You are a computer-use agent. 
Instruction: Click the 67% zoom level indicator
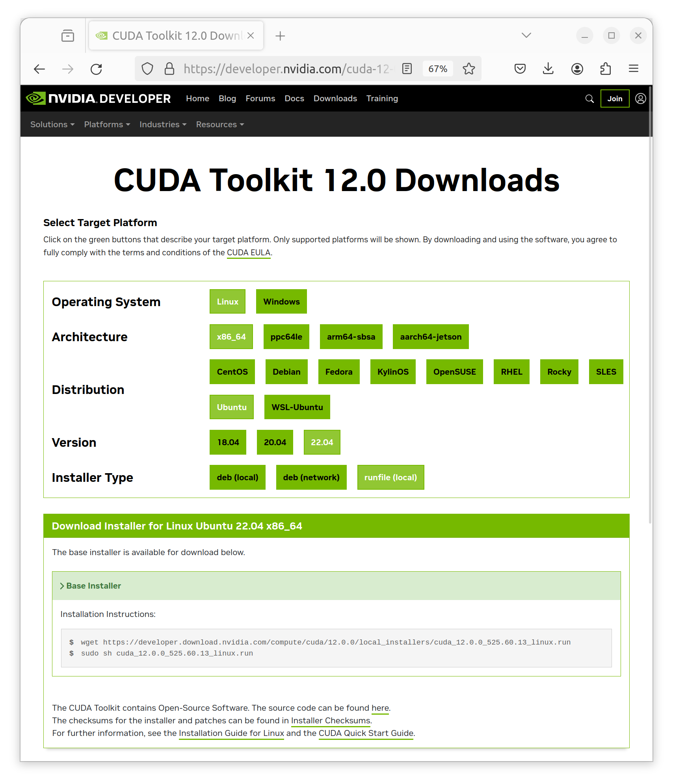click(438, 69)
